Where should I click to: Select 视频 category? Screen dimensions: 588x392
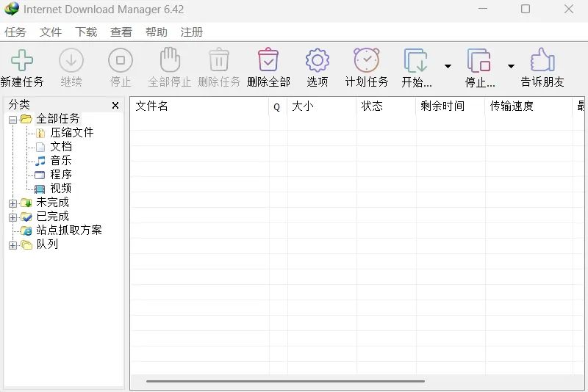(61, 188)
